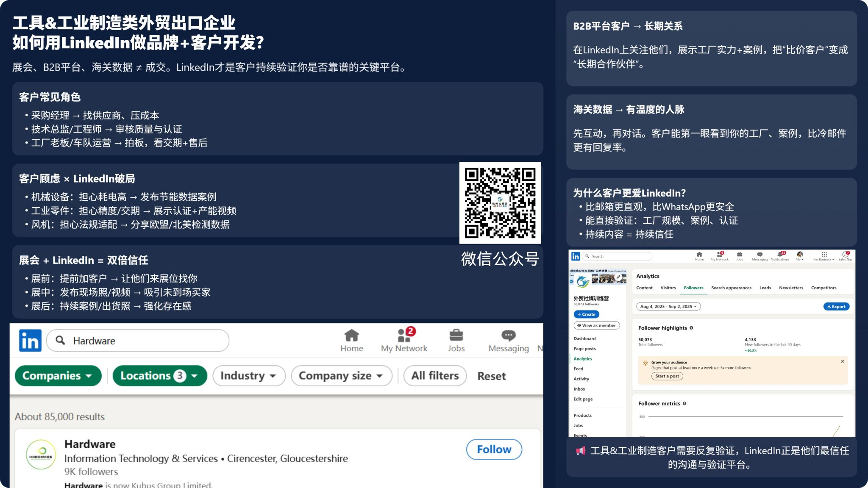Click the pencil edit icon on cover image
This screenshot has height=488, width=868.
click(x=619, y=277)
